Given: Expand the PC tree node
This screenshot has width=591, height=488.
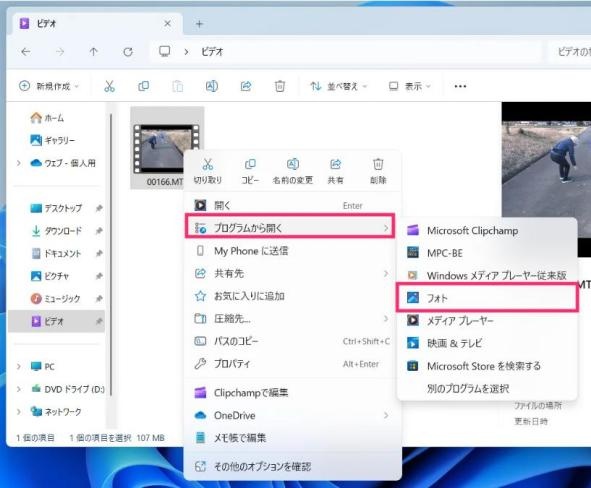Looking at the screenshot, I should (18, 366).
